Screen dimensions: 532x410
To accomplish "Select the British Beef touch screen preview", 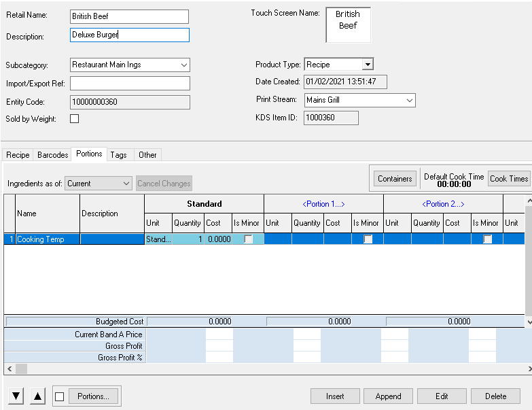I will (x=348, y=25).
